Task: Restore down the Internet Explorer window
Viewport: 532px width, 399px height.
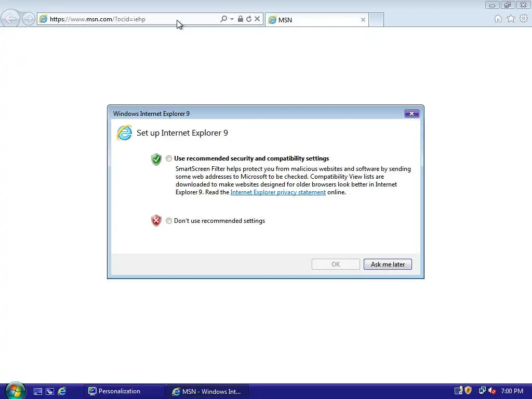Action: pyautogui.click(x=508, y=5)
